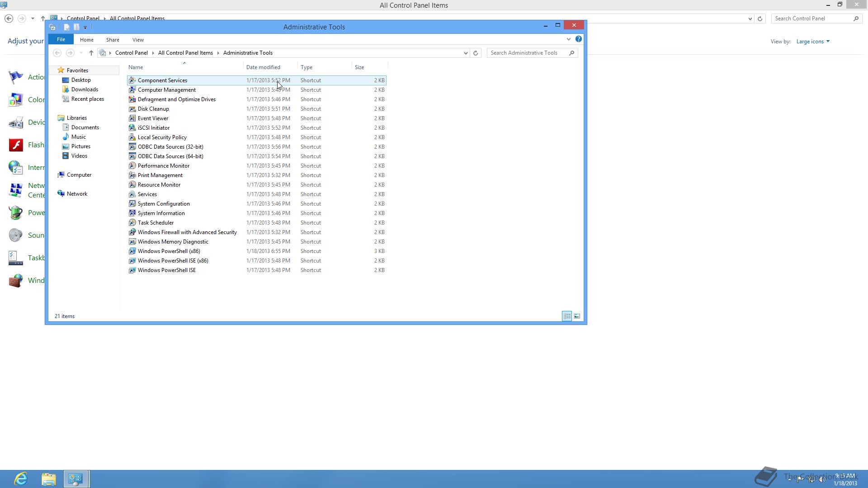Sort by the Size column header

[370, 67]
